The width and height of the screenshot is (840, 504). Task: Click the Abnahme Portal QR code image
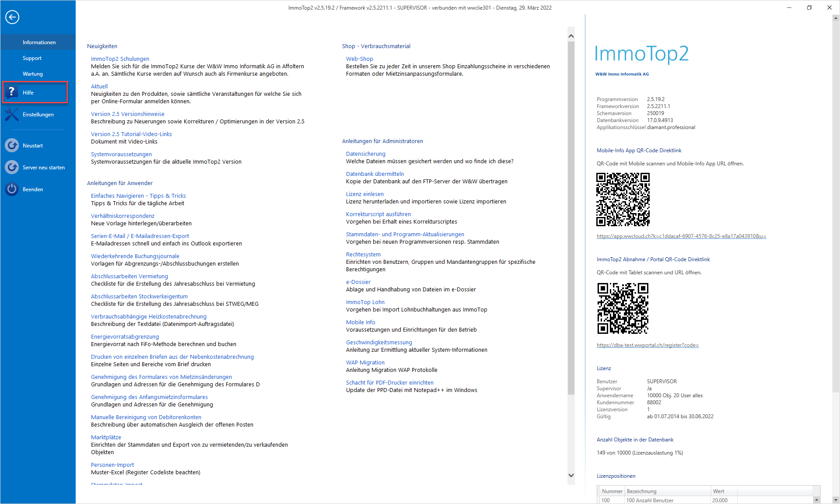pos(623,308)
